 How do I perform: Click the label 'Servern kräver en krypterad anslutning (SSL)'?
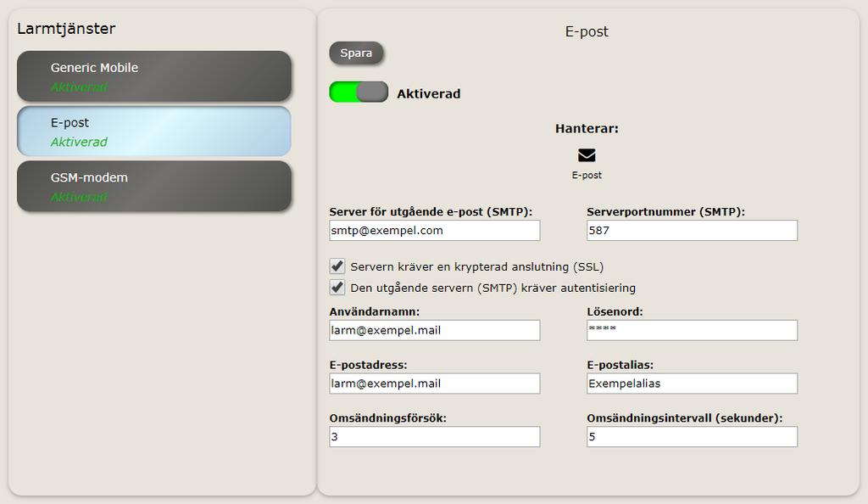pyautogui.click(x=476, y=267)
